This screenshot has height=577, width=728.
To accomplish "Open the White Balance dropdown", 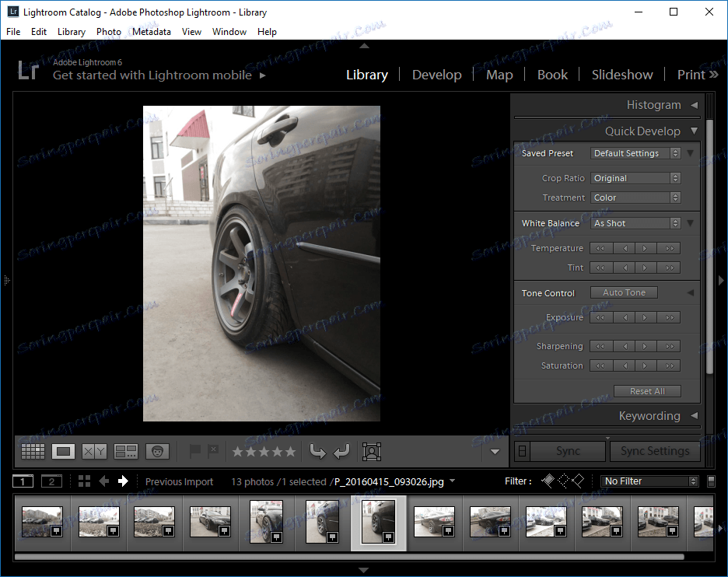I will 635,223.
